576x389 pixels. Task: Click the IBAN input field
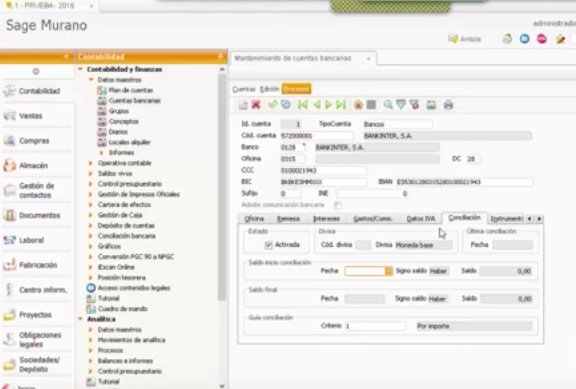click(464, 182)
